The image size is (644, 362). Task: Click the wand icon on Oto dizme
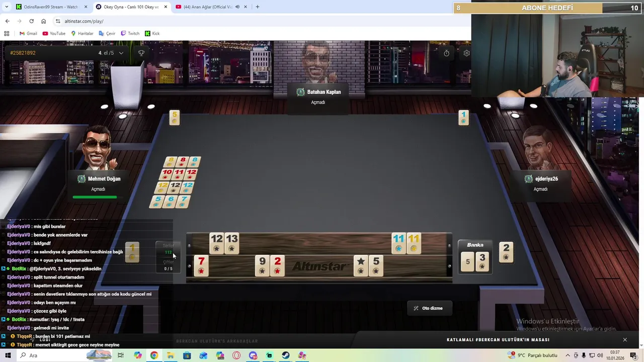pos(416,308)
